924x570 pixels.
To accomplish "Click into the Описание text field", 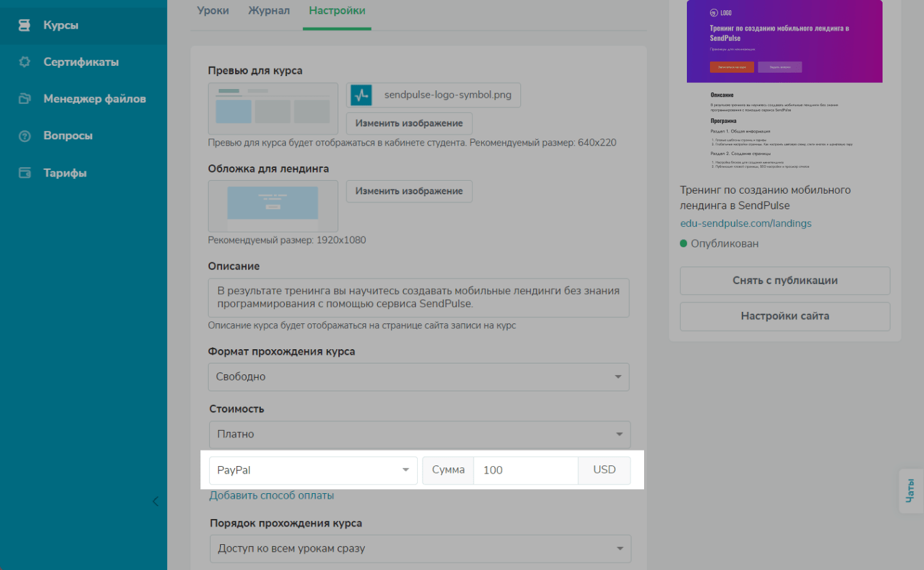I will [419, 298].
